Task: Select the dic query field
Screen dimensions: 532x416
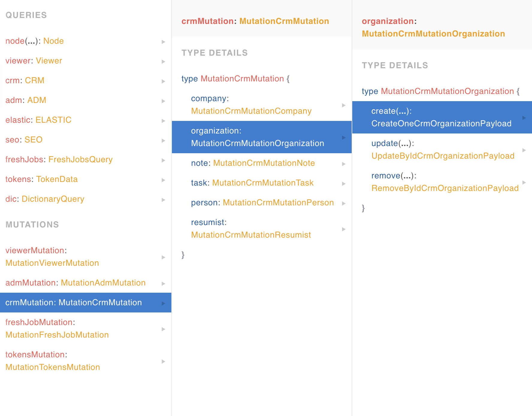Action: (x=11, y=199)
